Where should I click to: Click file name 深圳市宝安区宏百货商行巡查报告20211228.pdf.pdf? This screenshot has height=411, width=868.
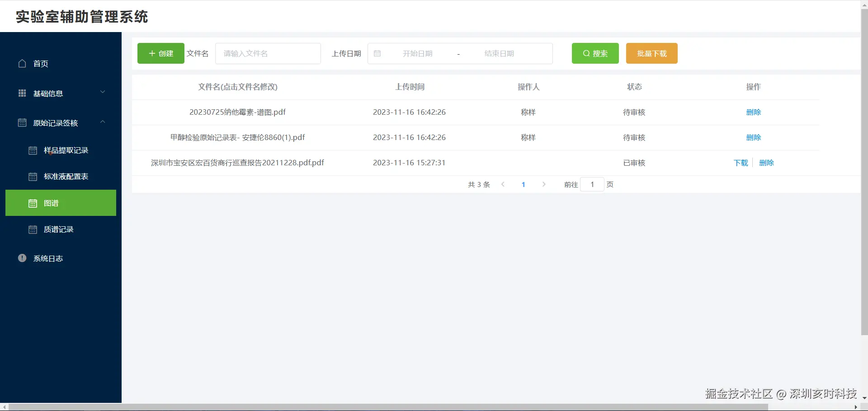tap(237, 163)
